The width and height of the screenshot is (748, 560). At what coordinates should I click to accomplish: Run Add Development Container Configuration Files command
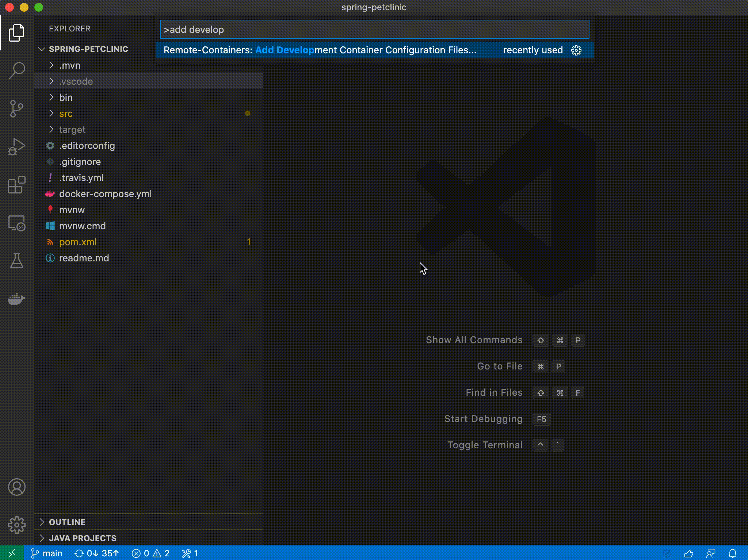tap(320, 50)
